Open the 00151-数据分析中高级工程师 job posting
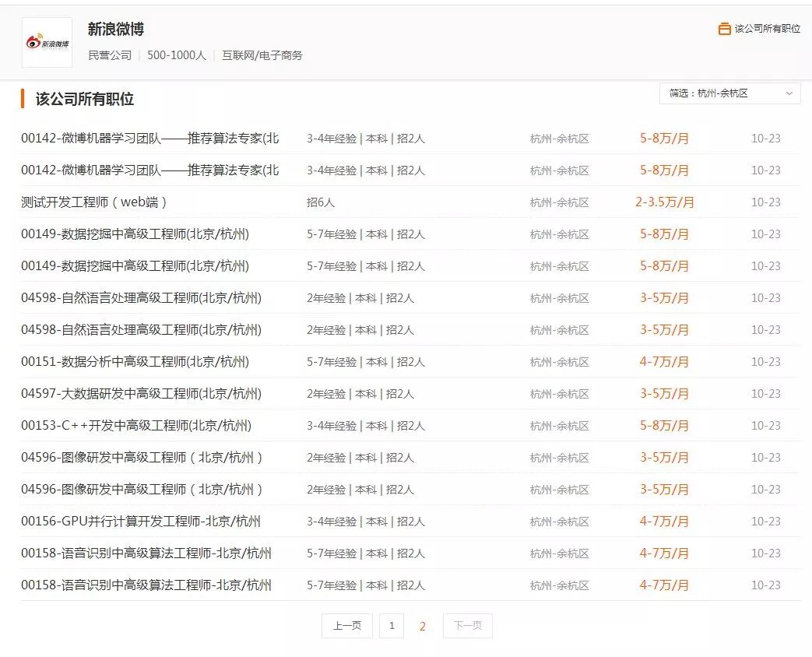The image size is (812, 657). (x=135, y=361)
